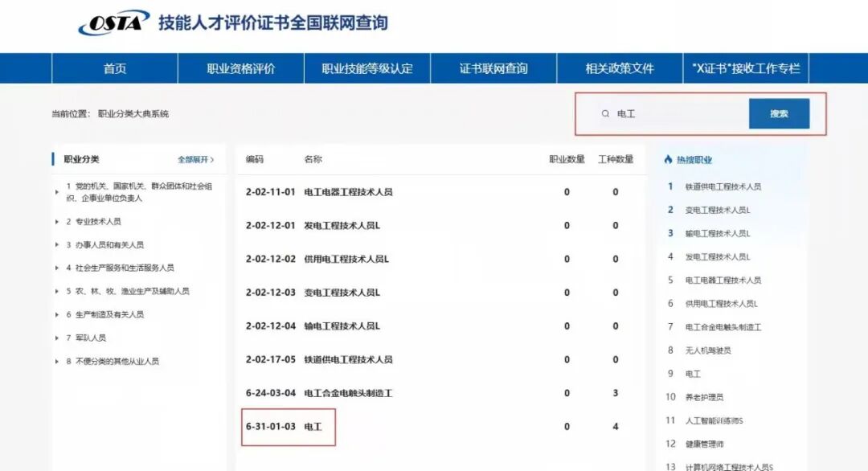Viewport: 868px width, 471px height.
Task: Click the 工种数量 column header
Action: tap(616, 159)
